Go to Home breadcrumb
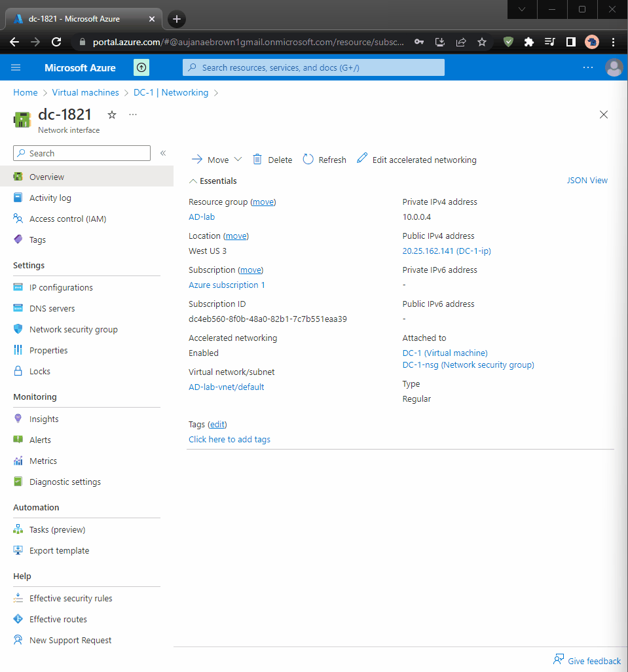Viewport: 628px width, 672px height. click(x=26, y=92)
